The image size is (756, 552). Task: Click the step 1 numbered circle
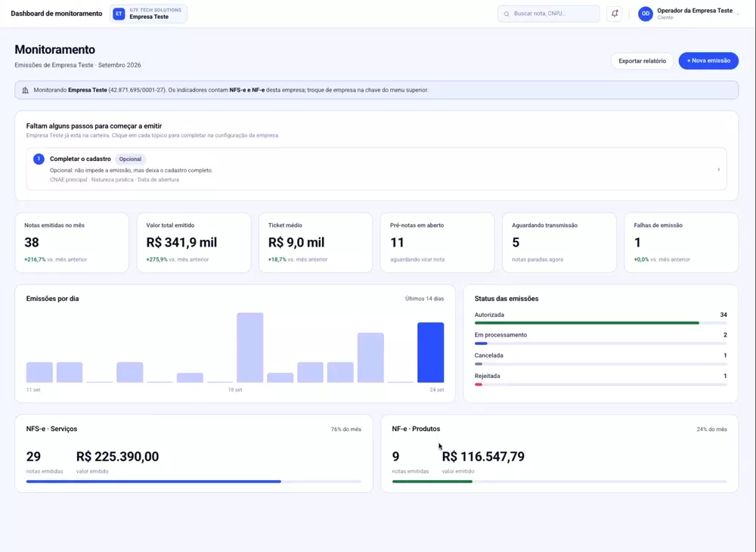coord(39,159)
